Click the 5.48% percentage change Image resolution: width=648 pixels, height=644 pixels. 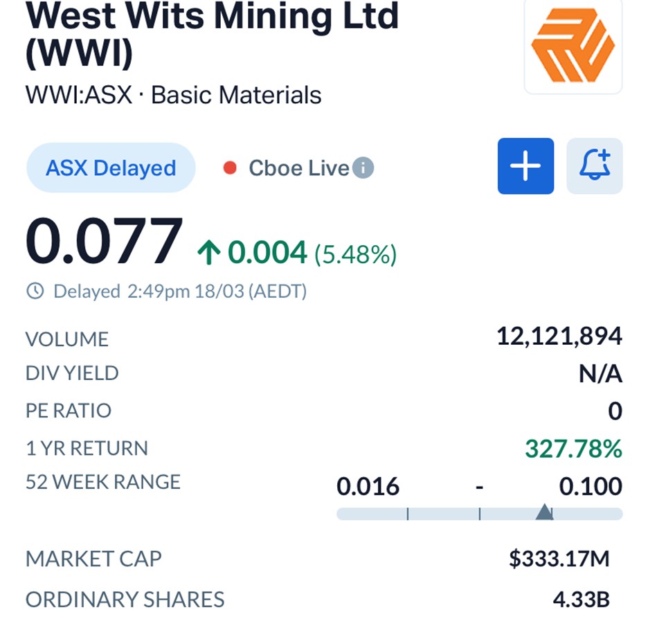coord(355,255)
